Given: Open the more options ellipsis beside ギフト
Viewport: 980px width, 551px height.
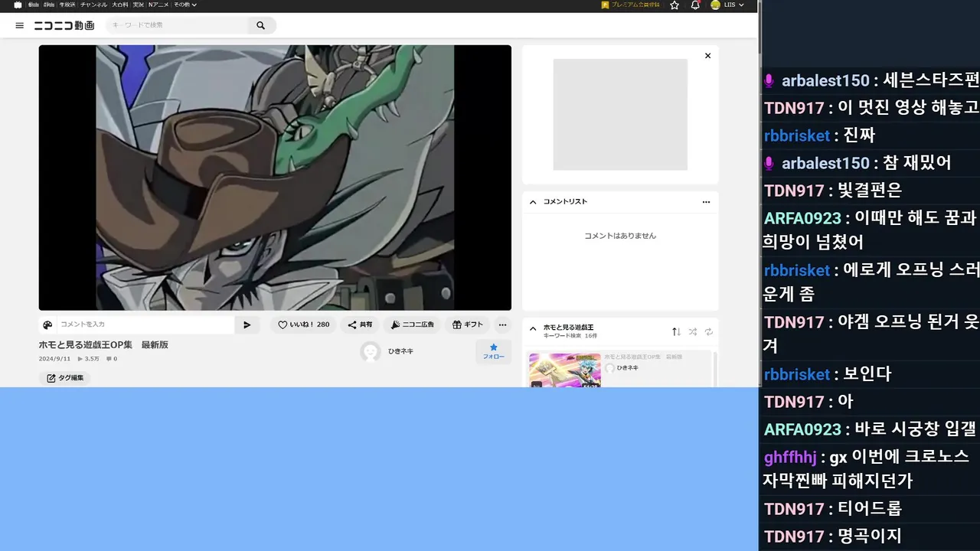Looking at the screenshot, I should [502, 324].
